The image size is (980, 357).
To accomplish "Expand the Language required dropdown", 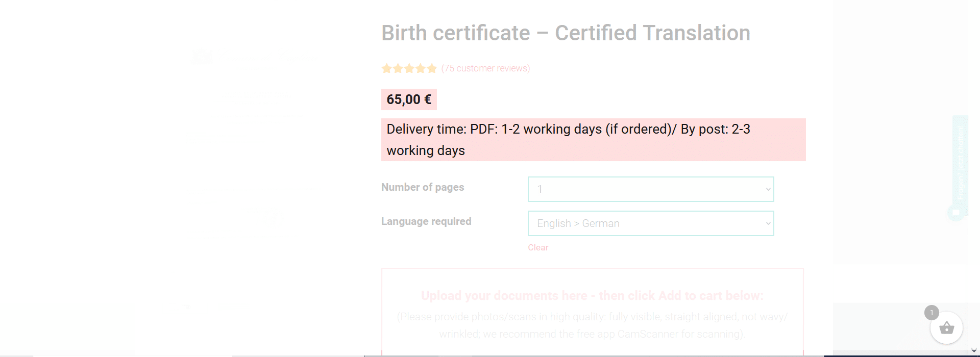I will coord(651,223).
